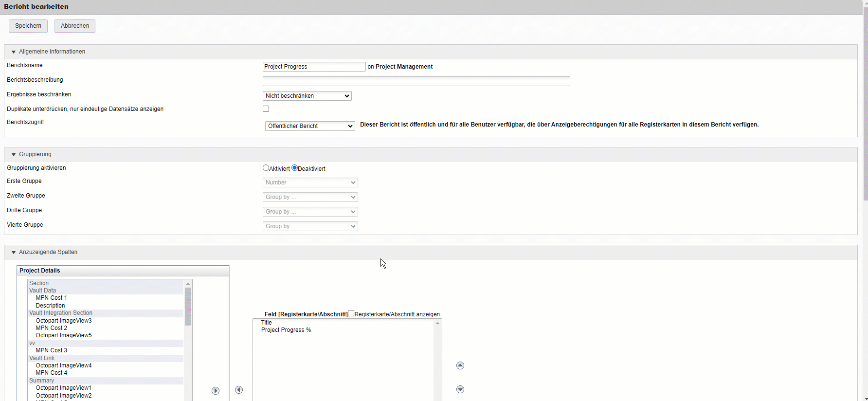Save the report with Speichern
Screen dimensions: 868x401
click(x=28, y=26)
